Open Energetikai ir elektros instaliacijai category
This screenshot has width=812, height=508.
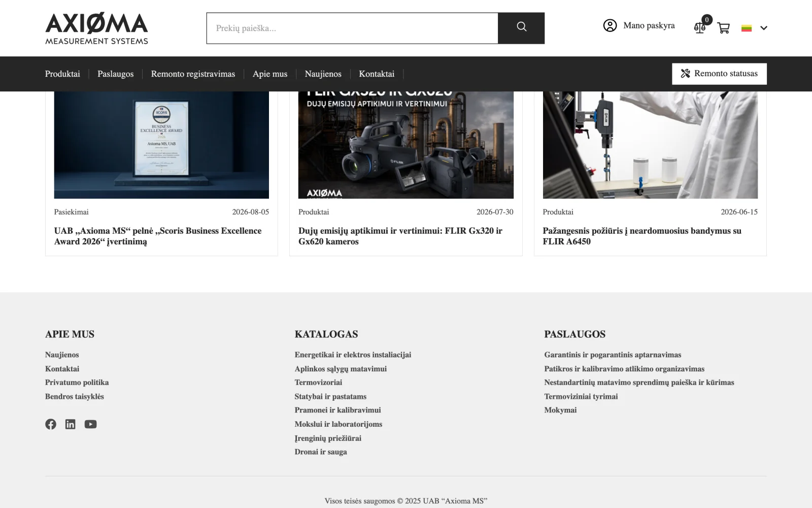point(353,355)
